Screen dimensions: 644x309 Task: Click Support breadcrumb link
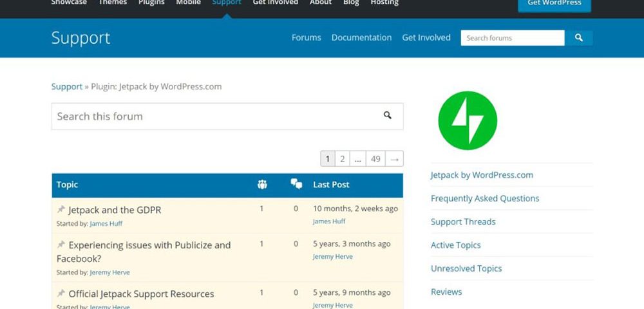click(x=67, y=87)
